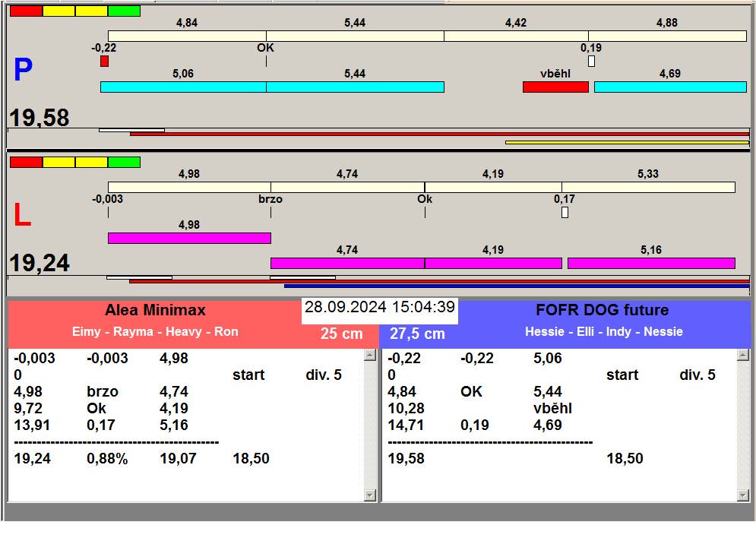Viewport: 756px width, 544px height.
Task: Click start in the FOFR DOG panel
Action: click(x=622, y=375)
